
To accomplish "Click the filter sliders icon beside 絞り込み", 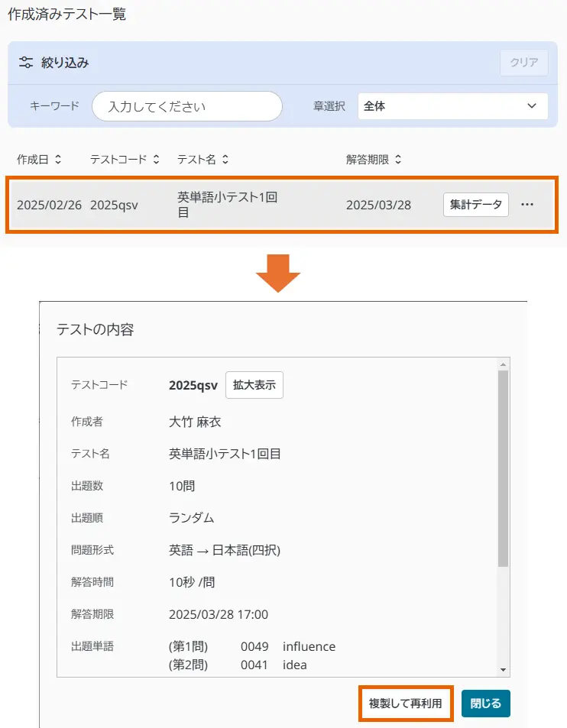I will pos(26,62).
